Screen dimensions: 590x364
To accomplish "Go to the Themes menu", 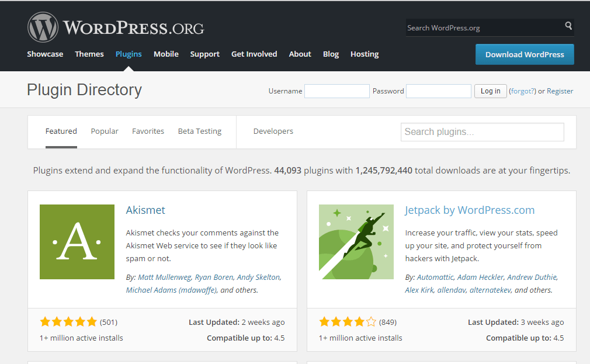I will [89, 54].
